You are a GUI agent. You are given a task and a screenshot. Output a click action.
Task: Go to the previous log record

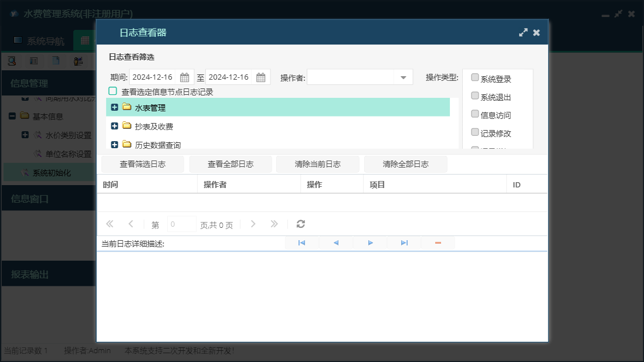tap(336, 243)
